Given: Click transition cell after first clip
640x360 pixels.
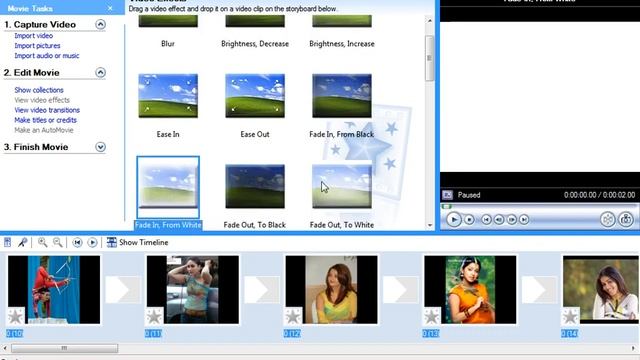Looking at the screenshot, I should 123,290.
